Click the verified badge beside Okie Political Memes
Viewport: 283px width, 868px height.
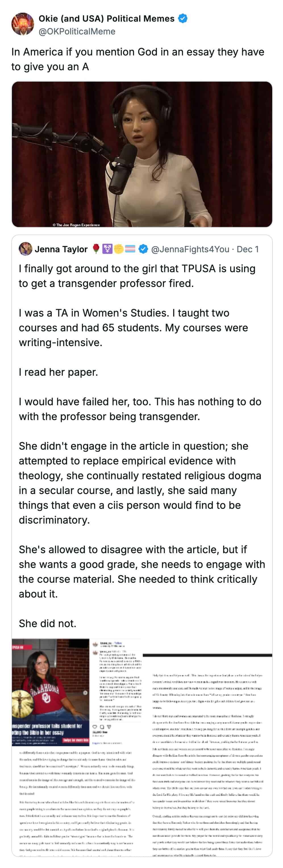click(182, 18)
